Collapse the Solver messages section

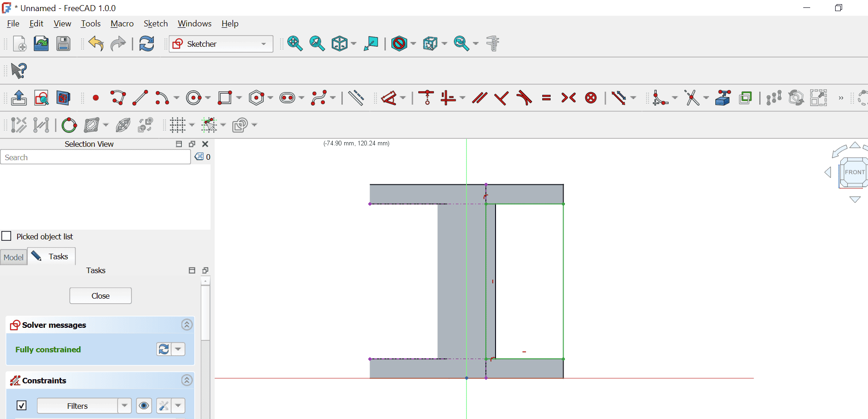(187, 325)
